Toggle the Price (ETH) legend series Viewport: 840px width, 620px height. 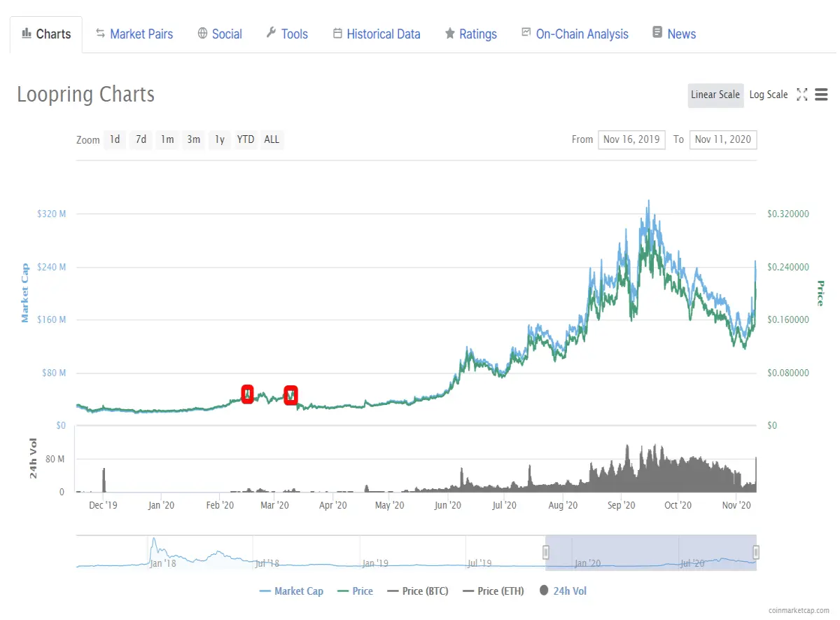(x=493, y=591)
